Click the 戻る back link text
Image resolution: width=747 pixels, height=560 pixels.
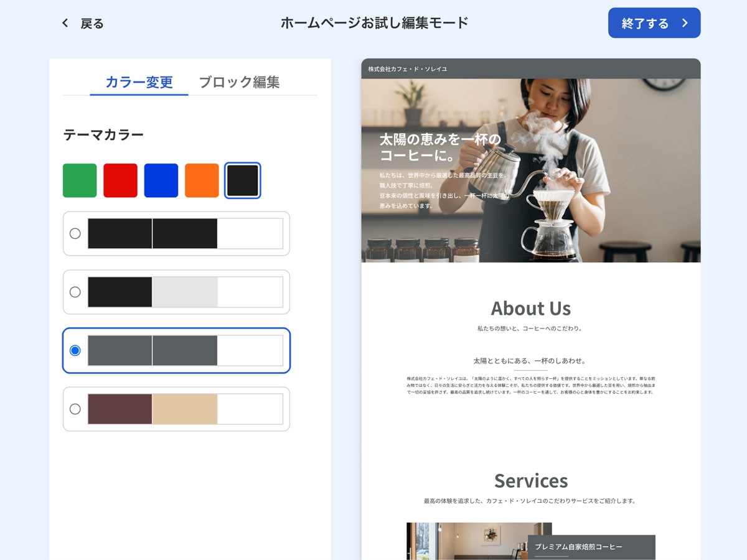92,24
